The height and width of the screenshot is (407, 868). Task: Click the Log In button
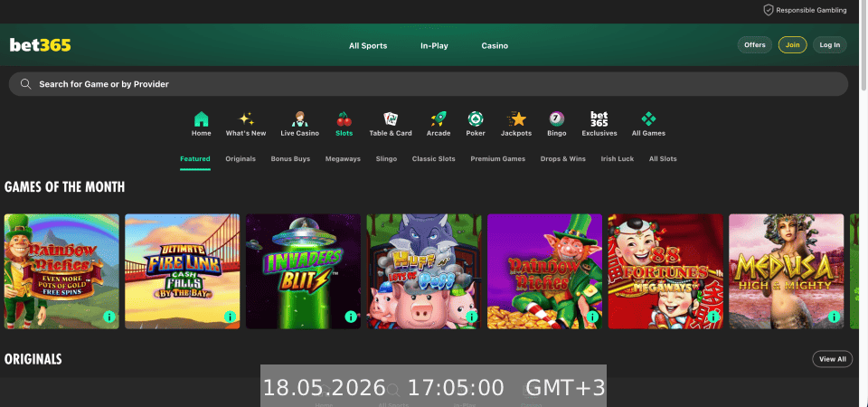point(829,45)
